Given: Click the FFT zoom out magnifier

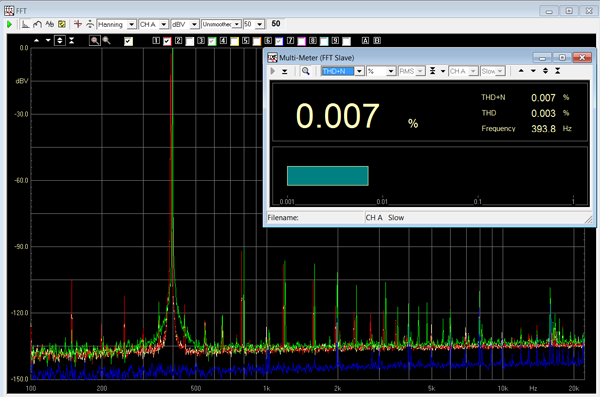Looking at the screenshot, I should coord(106,40).
